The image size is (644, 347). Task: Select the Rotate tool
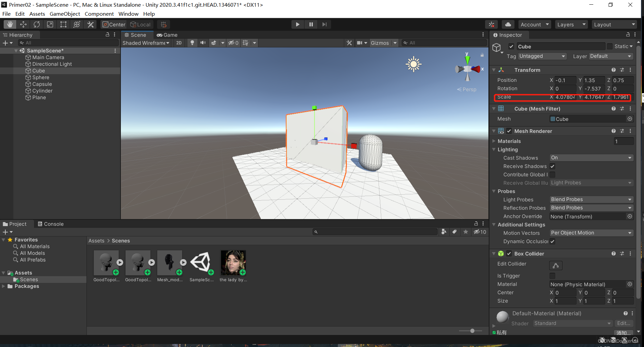pyautogui.click(x=37, y=24)
